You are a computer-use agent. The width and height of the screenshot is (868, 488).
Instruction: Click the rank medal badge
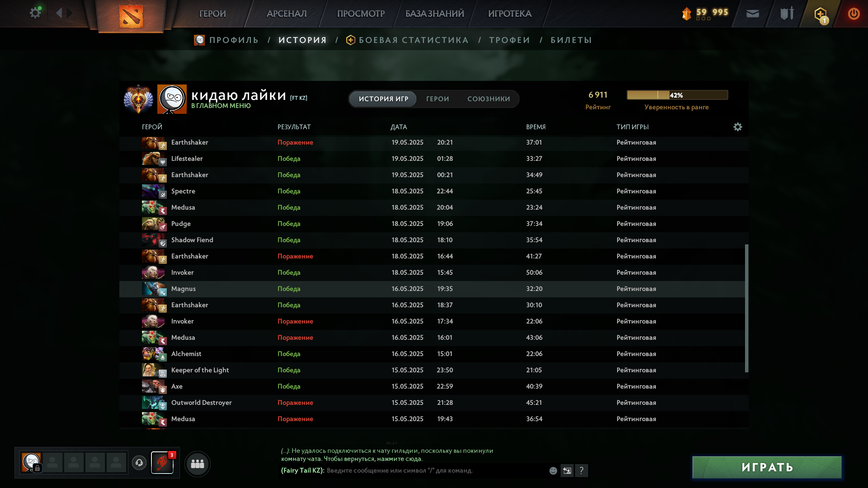138,99
